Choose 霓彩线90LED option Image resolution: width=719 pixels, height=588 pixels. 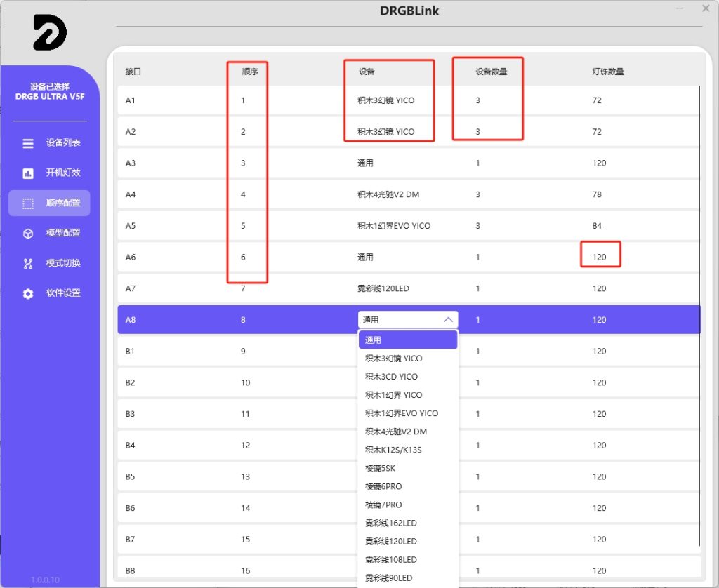(x=408, y=578)
